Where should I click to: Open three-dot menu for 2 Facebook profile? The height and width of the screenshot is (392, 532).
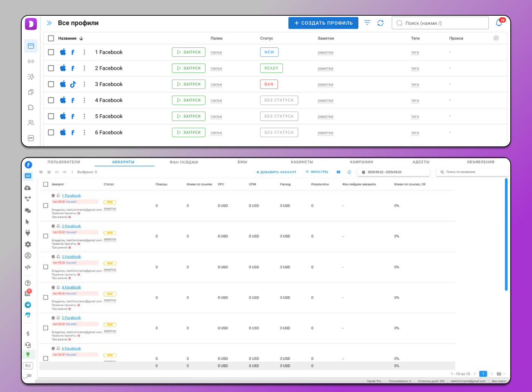pyautogui.click(x=84, y=68)
